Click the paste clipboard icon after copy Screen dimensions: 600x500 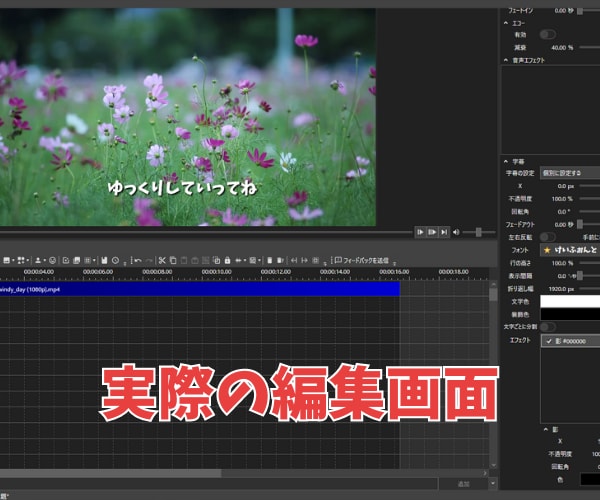click(x=184, y=261)
